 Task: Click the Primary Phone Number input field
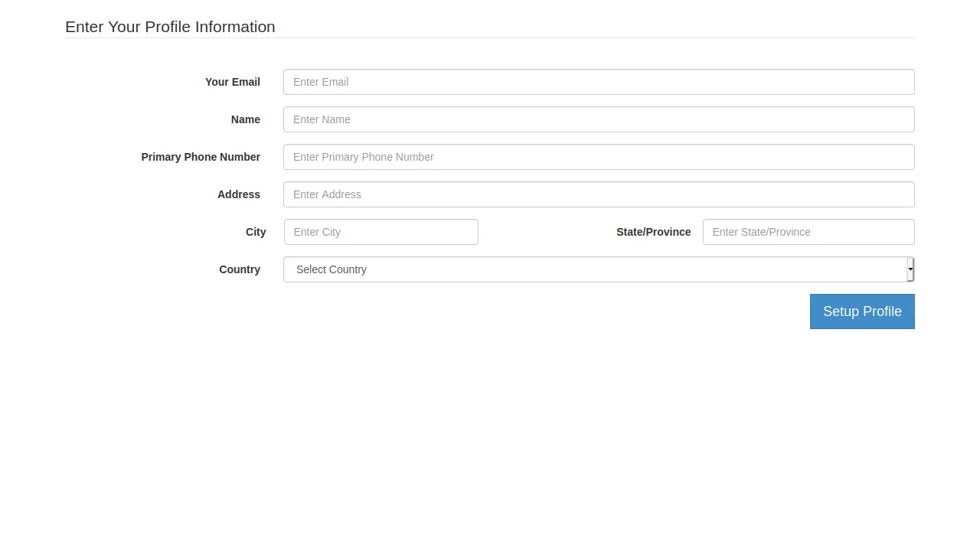[599, 157]
